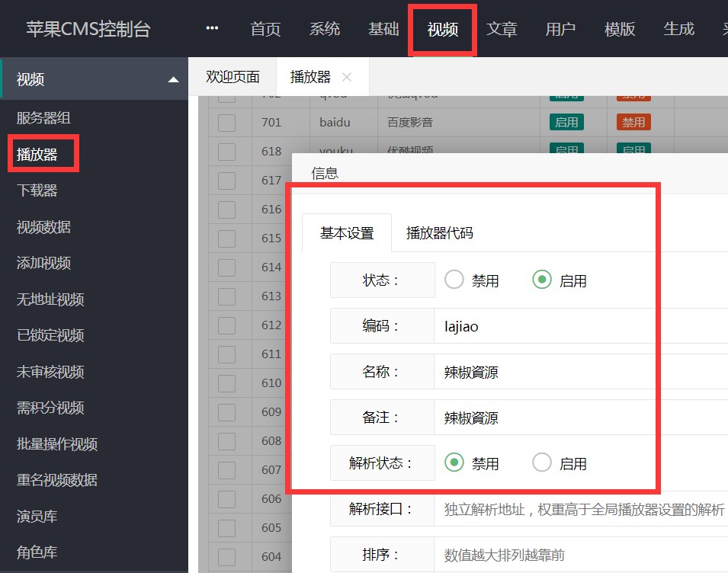Set 解析状态 to 禁用
The width and height of the screenshot is (728, 573).
coord(454,463)
